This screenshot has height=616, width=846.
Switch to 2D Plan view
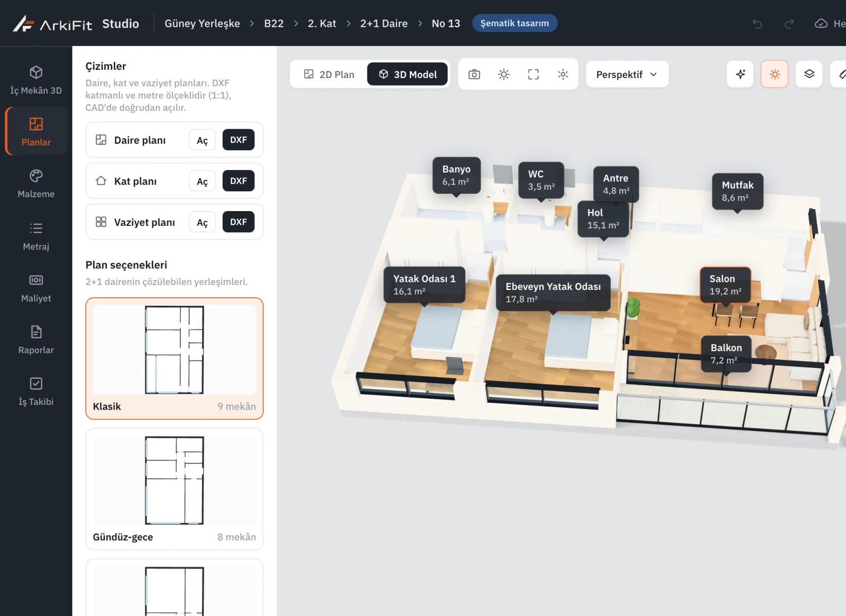pyautogui.click(x=329, y=74)
